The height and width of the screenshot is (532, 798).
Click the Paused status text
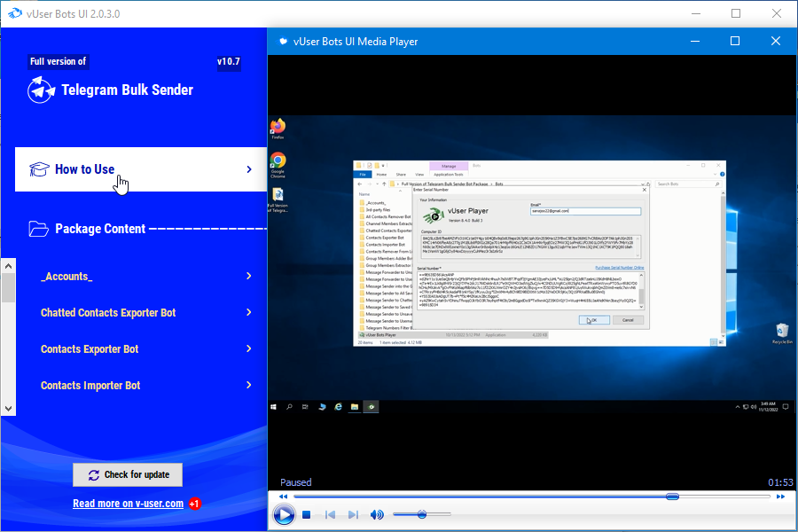295,482
